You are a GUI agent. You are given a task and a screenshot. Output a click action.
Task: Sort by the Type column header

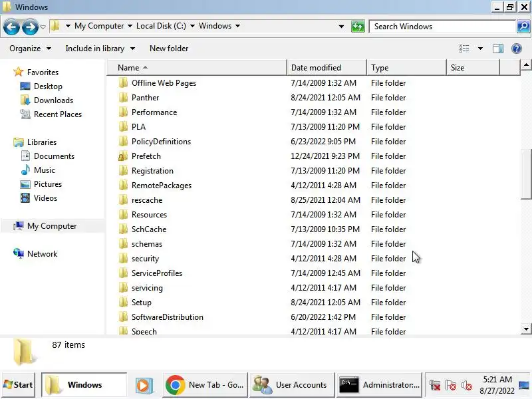(406, 68)
